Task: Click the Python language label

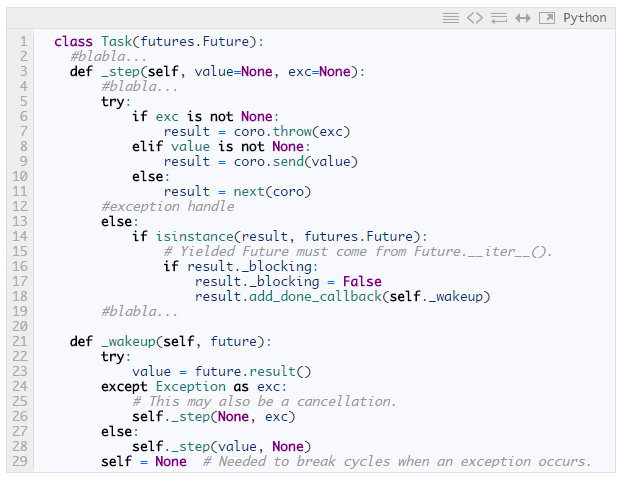Action: pyautogui.click(x=584, y=18)
